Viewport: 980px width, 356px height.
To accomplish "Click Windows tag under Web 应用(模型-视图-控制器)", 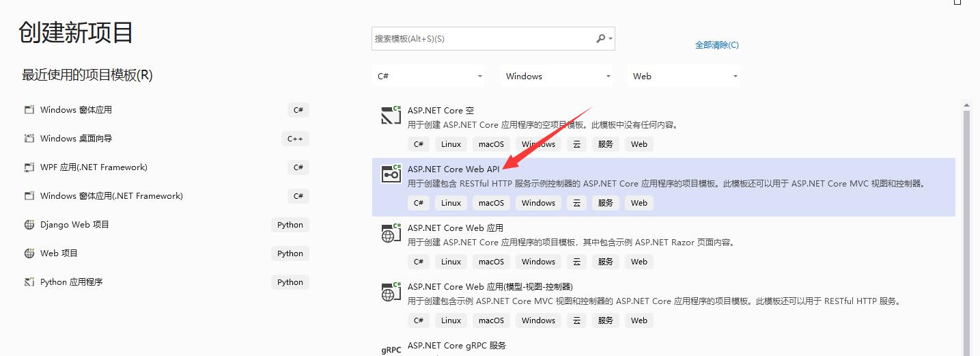I will pos(539,320).
